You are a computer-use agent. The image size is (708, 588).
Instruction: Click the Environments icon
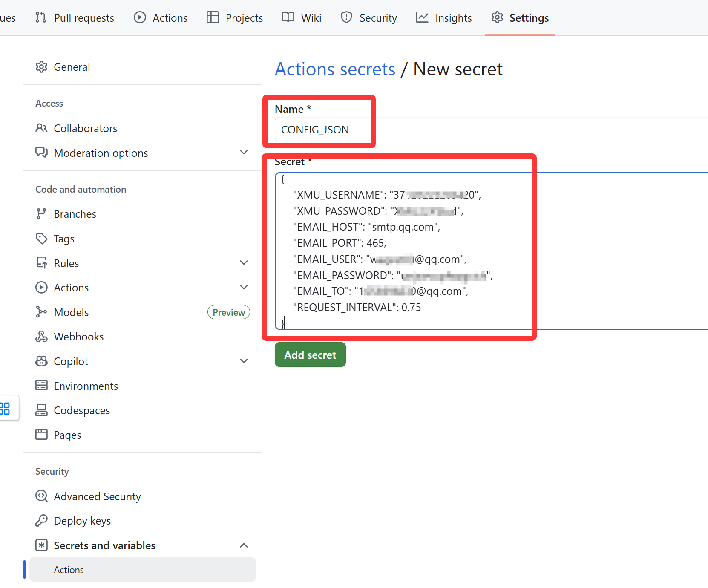pos(41,386)
